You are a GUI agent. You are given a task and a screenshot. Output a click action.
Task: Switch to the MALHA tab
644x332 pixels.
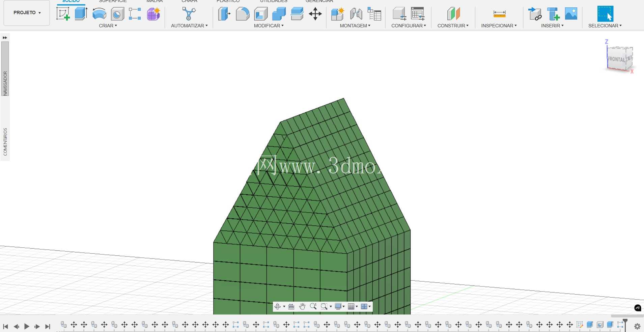click(x=155, y=1)
